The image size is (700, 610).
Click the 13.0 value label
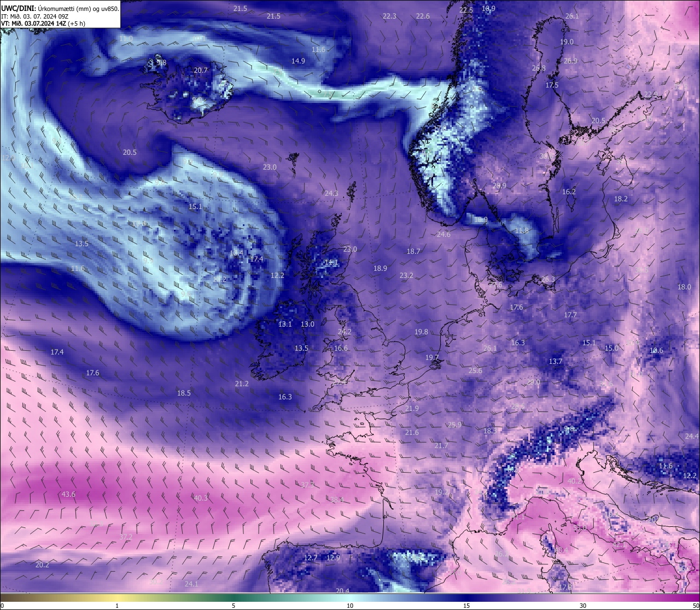tap(307, 324)
